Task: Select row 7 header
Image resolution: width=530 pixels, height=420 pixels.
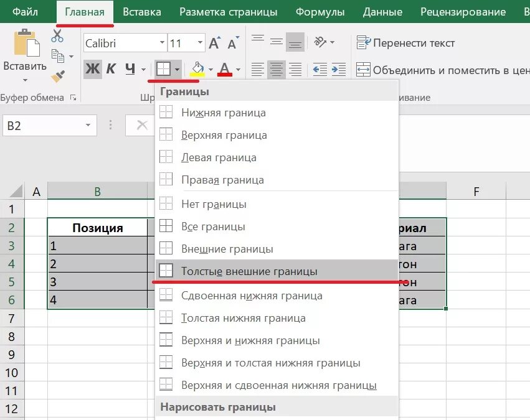Action: 12,318
